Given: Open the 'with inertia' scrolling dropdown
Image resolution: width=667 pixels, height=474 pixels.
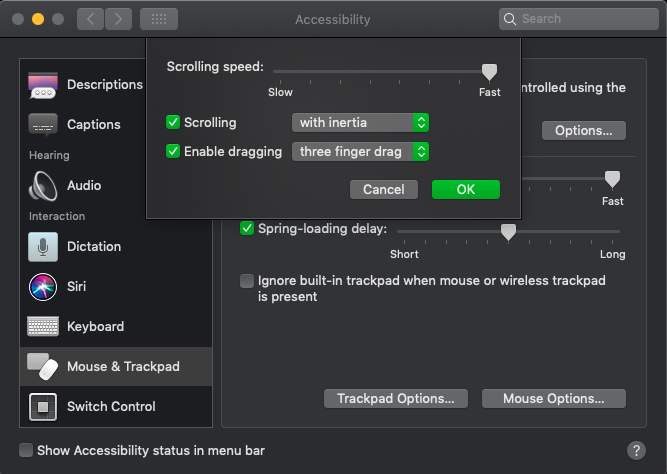Looking at the screenshot, I should click(360, 123).
